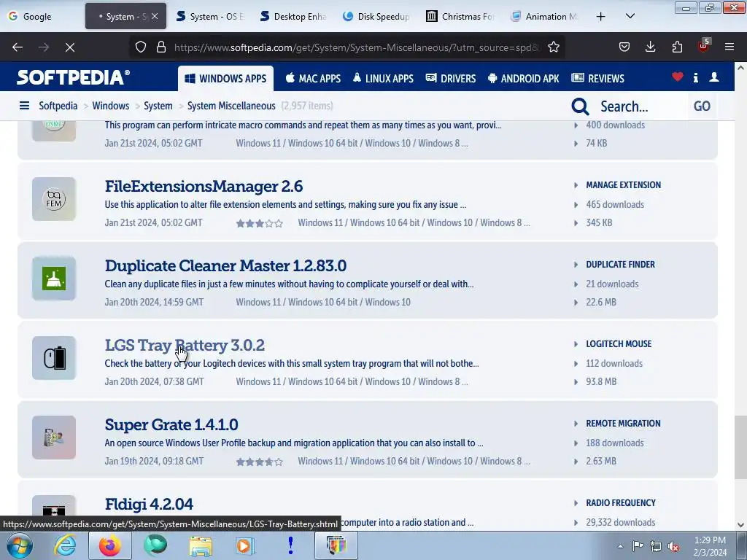This screenshot has width=747, height=560.
Task: Click the Windows breadcrumb link
Action: 111,106
